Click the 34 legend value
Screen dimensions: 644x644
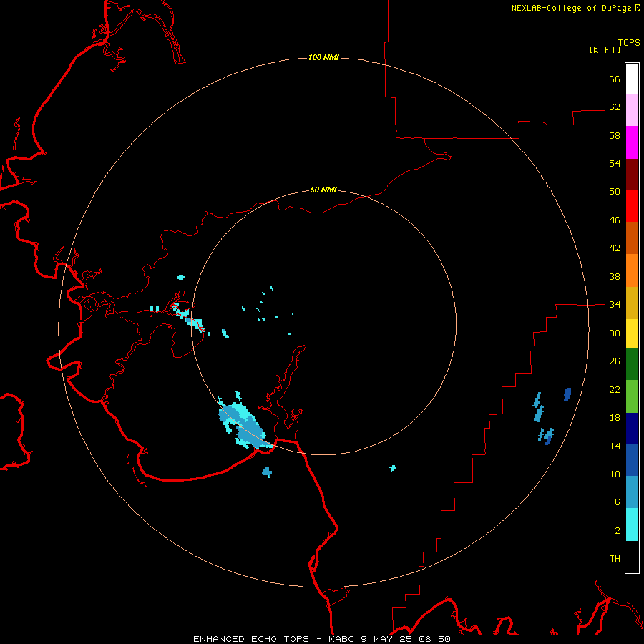615,305
